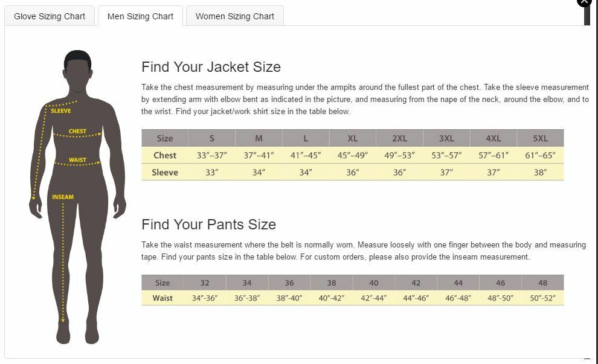Click the Find Your Jacket Size heading
The image size is (598, 364).
(x=211, y=67)
